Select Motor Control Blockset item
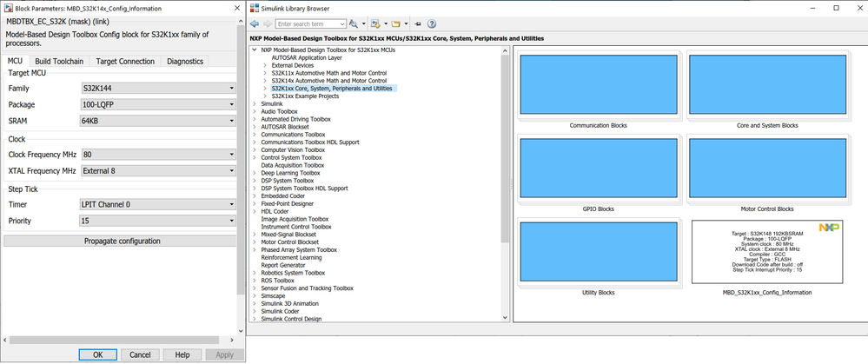The image size is (868, 364). click(x=289, y=242)
